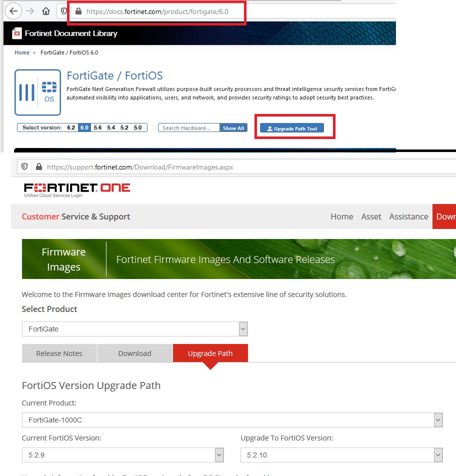
Task: Click the padlock icon beside support.fortinet.com URL
Action: pyautogui.click(x=39, y=166)
